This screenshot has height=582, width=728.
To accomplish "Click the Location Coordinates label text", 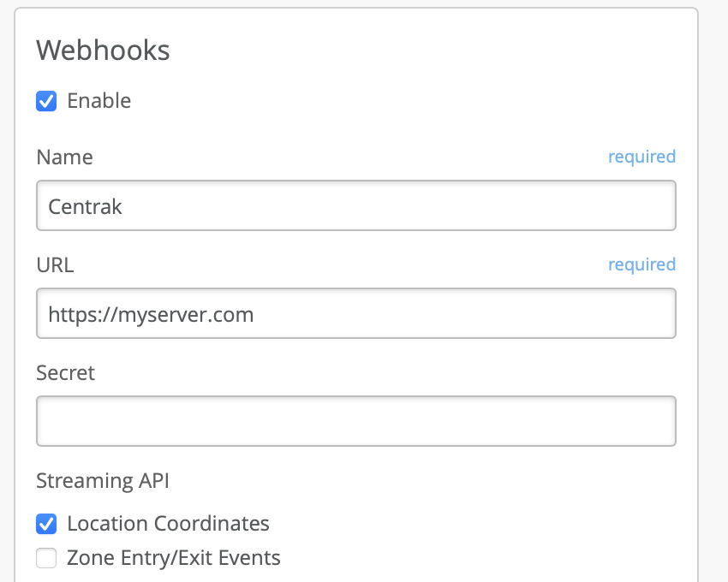I will 168,524.
